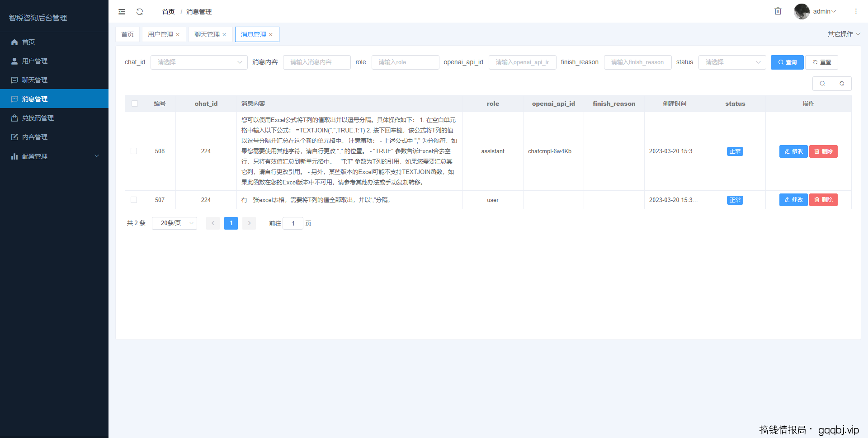This screenshot has height=438, width=868.
Task: Click 修改 on message 508
Action: click(x=793, y=151)
